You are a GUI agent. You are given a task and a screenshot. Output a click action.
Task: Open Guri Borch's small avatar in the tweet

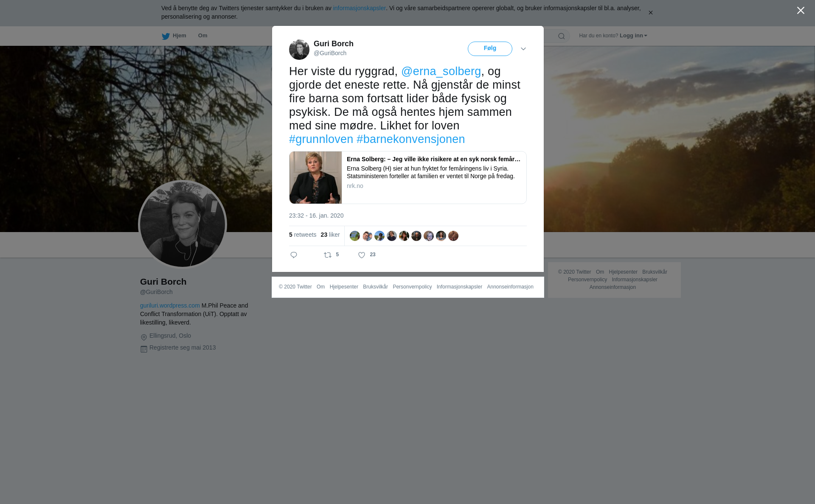299,50
